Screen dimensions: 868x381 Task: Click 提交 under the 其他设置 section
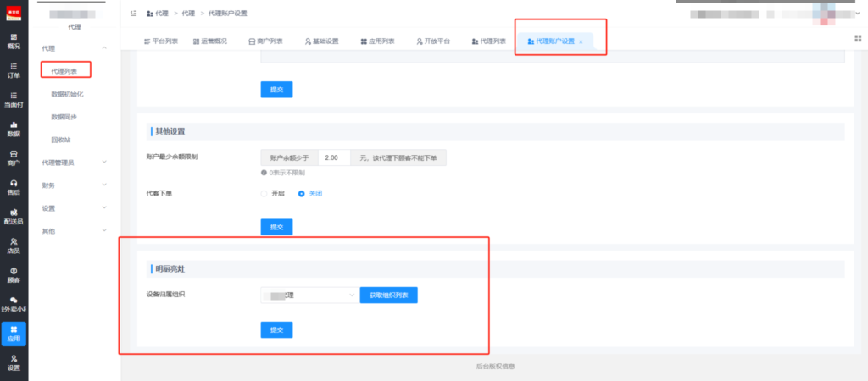[x=277, y=227]
